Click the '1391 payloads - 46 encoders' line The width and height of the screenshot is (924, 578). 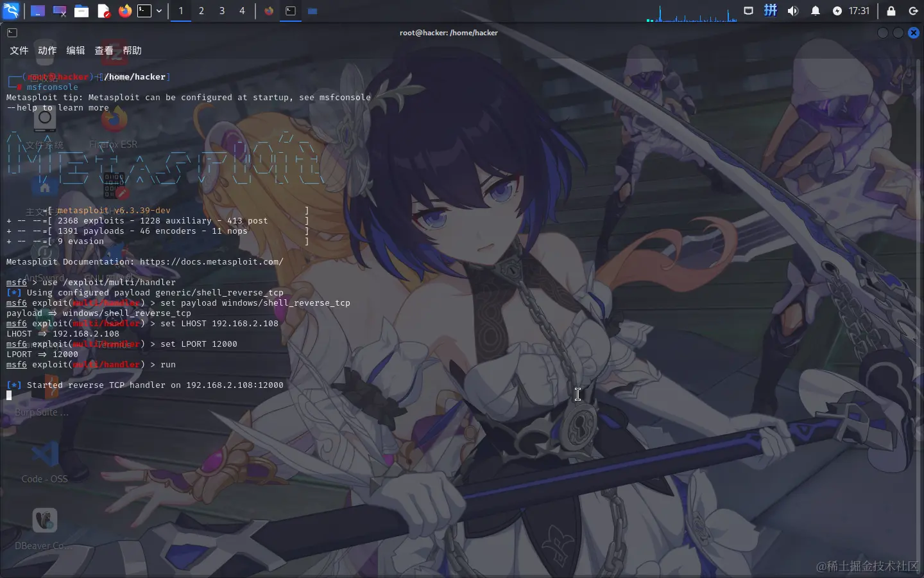click(x=153, y=231)
